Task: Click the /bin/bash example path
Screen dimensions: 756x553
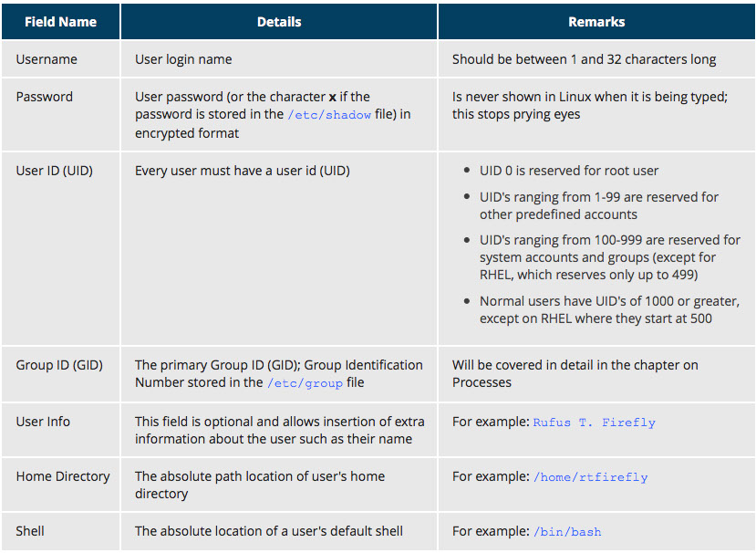Action: point(567,532)
